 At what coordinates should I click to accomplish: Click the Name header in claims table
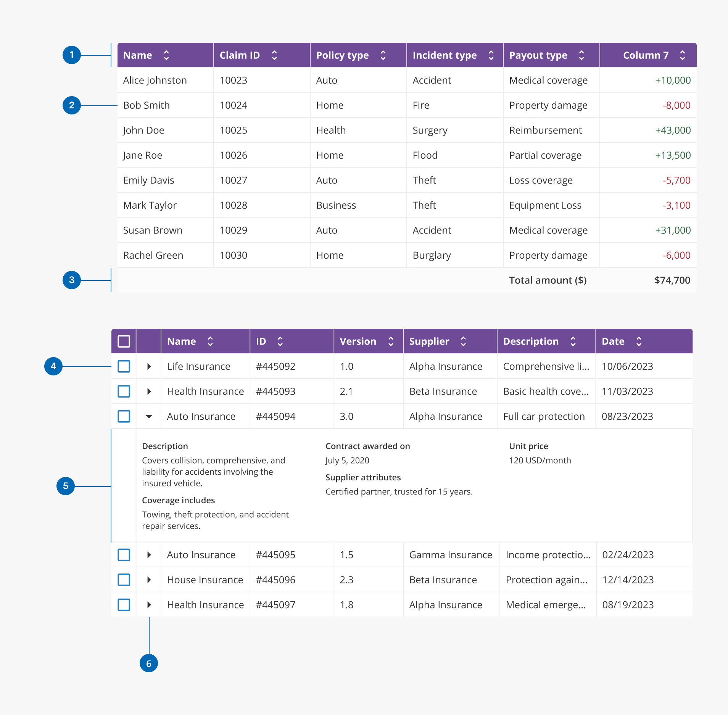[138, 55]
